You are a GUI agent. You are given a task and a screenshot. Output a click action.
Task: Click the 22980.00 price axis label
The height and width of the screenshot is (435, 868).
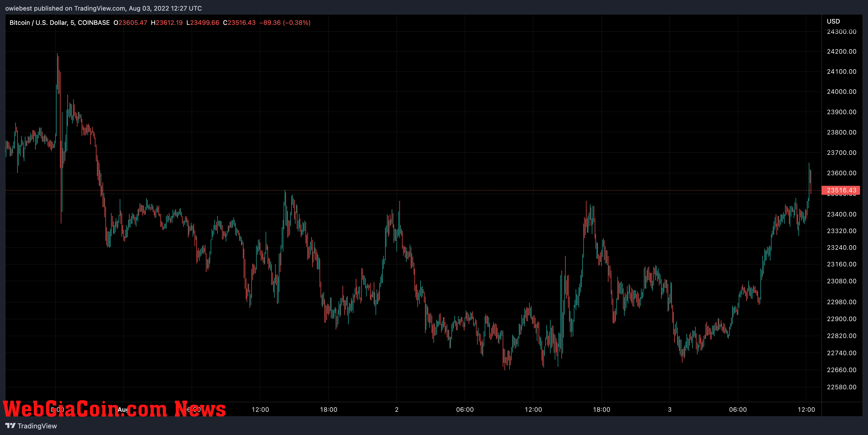(x=841, y=302)
